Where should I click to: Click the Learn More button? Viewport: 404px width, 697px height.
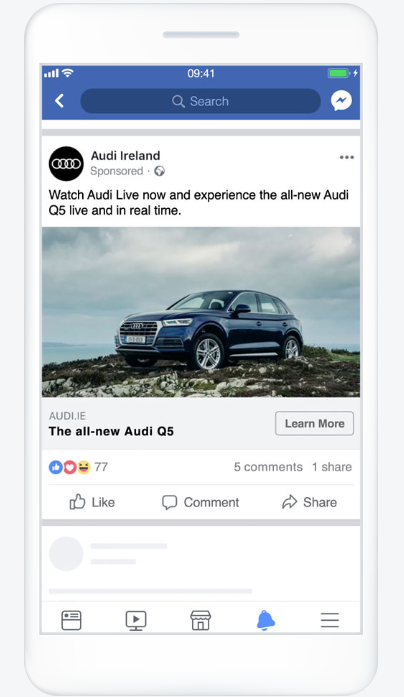coord(315,423)
